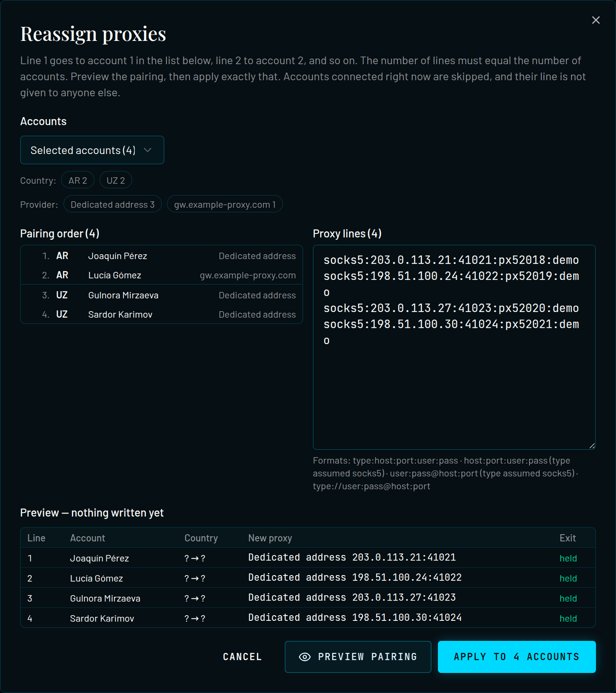Grab the proxy lines textarea resize handle

pyautogui.click(x=592, y=446)
